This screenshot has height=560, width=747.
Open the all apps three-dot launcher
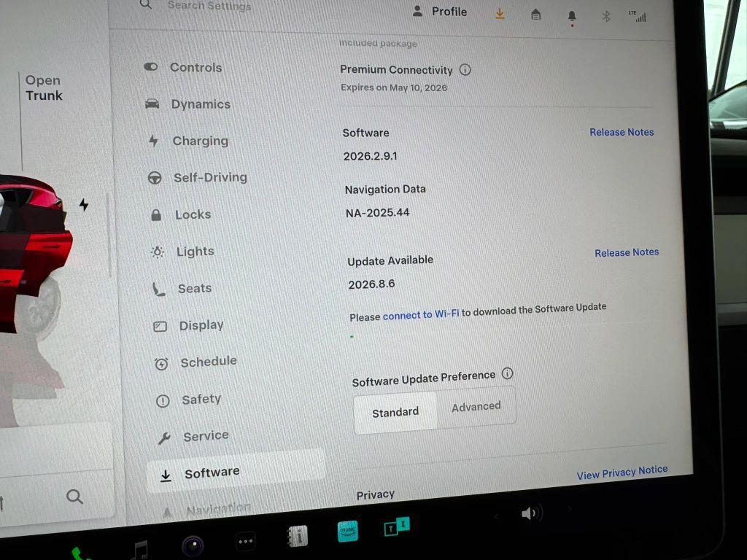(x=246, y=542)
